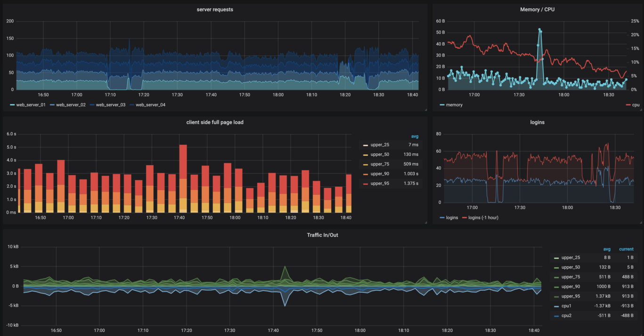Click the 7 ms avg value for upper_25
644x336 pixels.
click(413, 145)
